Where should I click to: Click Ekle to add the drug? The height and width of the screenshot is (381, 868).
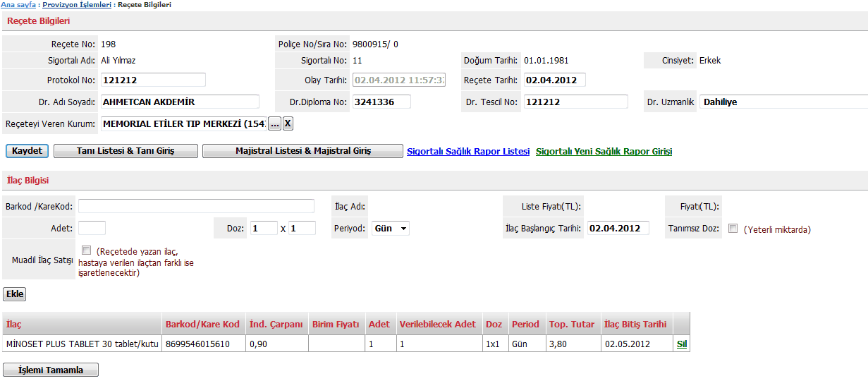coord(15,294)
